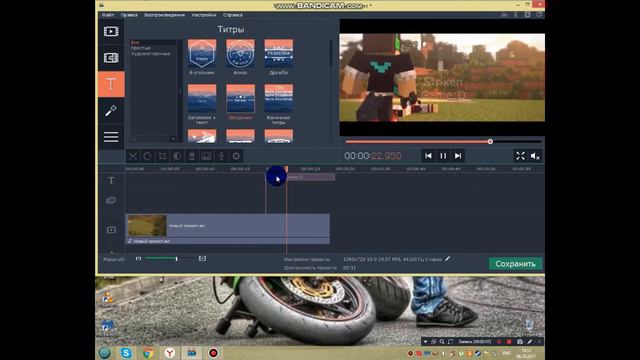Screen dimensions: 640x360
Task: Click zoom out timeline scale icon
Action: (138, 258)
